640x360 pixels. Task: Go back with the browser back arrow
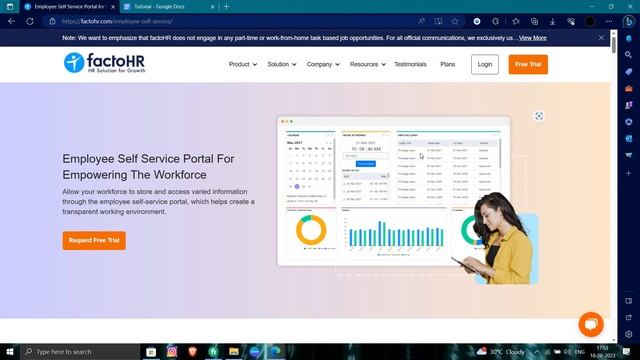coord(11,21)
